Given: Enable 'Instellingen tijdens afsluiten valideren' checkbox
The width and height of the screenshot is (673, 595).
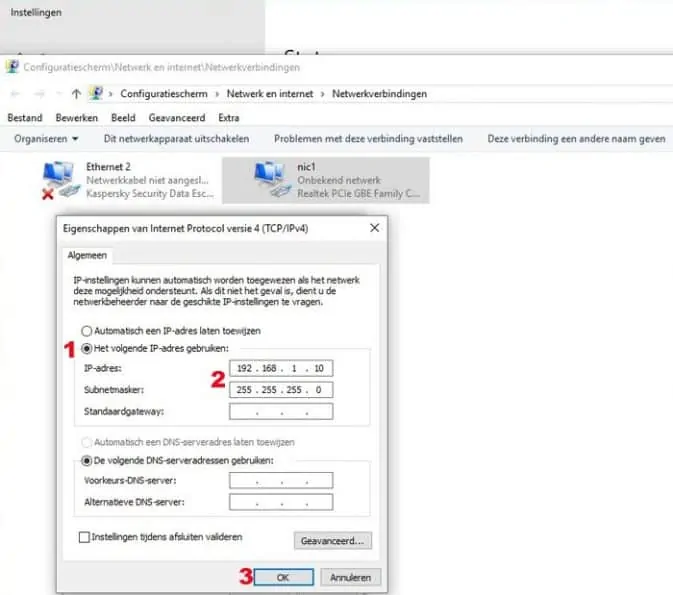Looking at the screenshot, I should pyautogui.click(x=84, y=537).
